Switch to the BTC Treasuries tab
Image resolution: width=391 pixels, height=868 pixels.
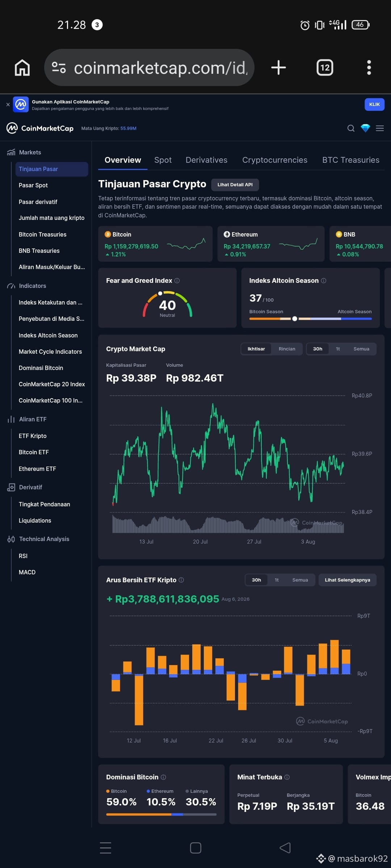pos(351,160)
